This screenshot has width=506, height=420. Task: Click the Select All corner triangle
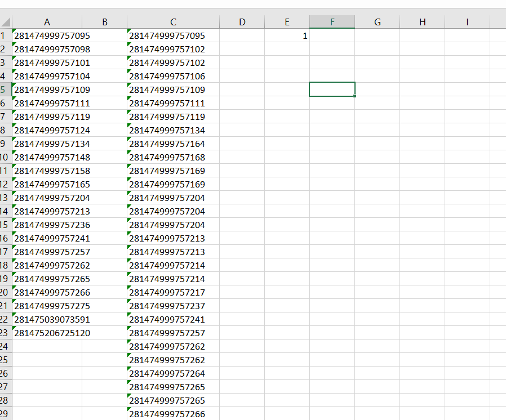coord(6,22)
